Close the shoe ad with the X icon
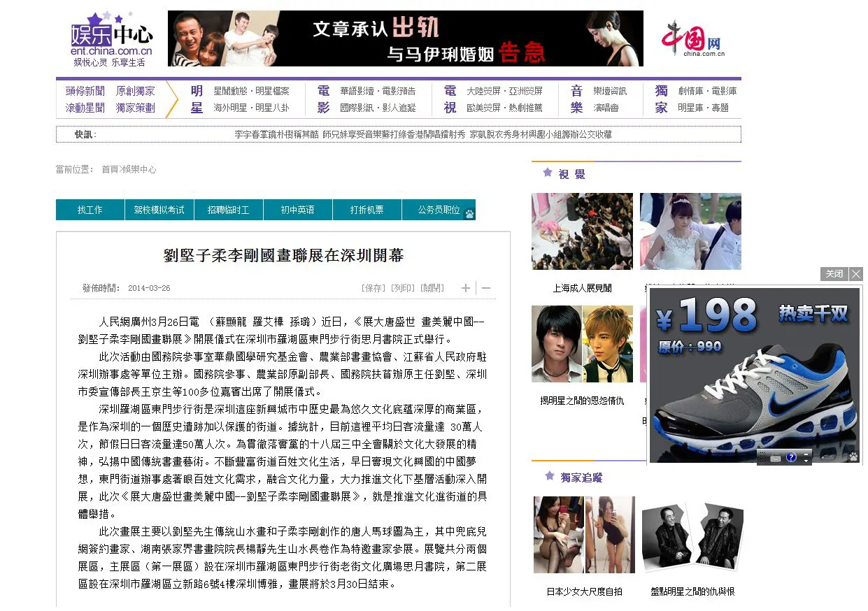This screenshot has height=611, width=868. click(856, 274)
